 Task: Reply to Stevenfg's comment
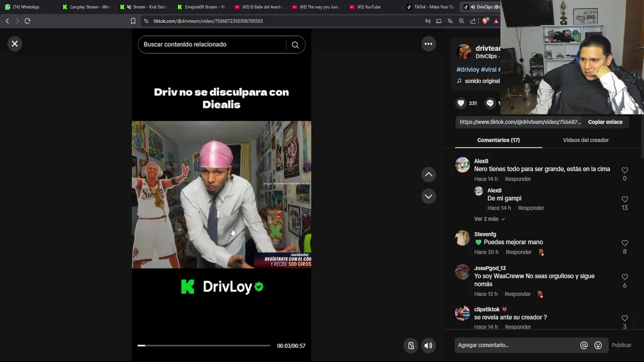click(x=518, y=252)
